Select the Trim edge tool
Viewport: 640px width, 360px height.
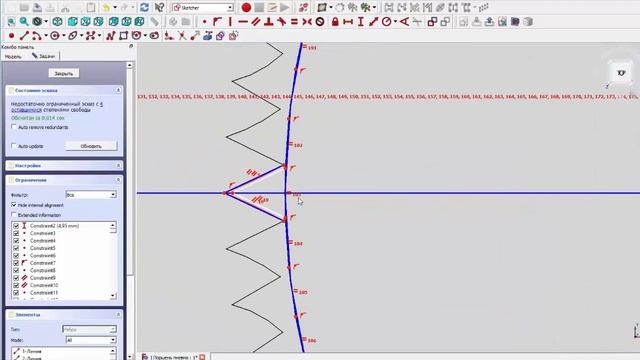coord(182,36)
